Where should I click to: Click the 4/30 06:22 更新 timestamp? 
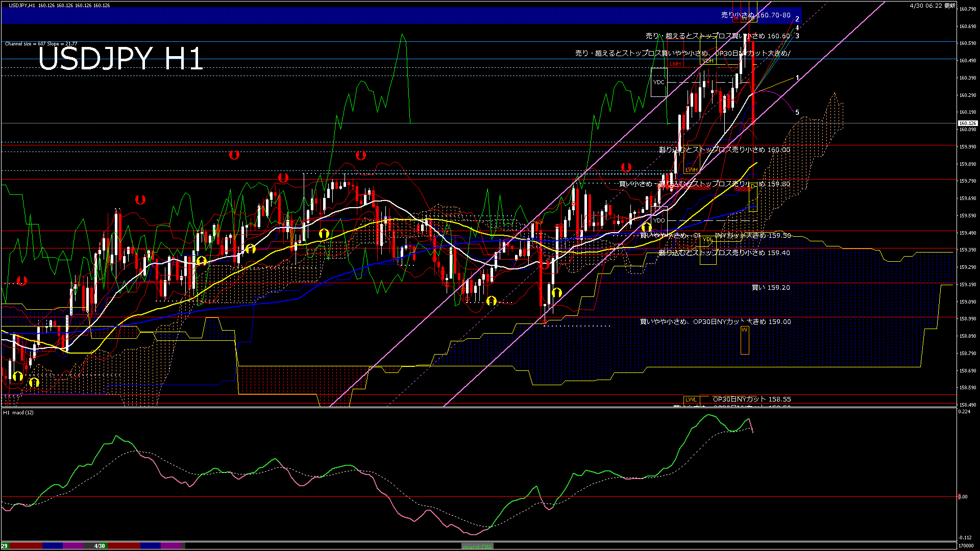(x=932, y=6)
